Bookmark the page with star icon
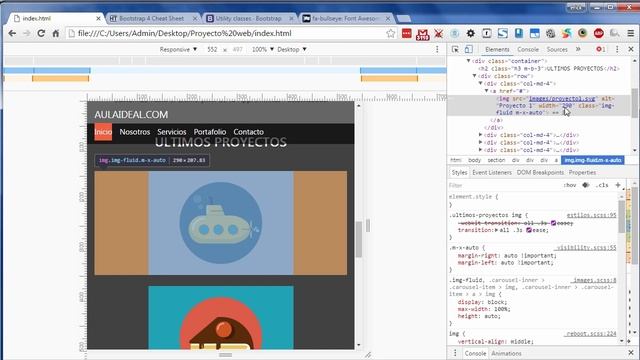Viewport: 640px width, 360px height. click(391, 33)
